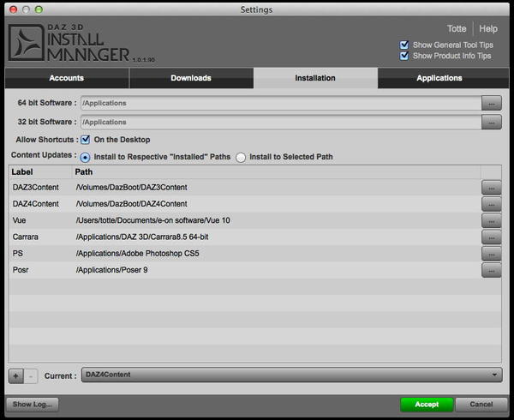Click path /Volumes/DazBoot/DAZ3Content
The image size is (514, 420).
131,187
